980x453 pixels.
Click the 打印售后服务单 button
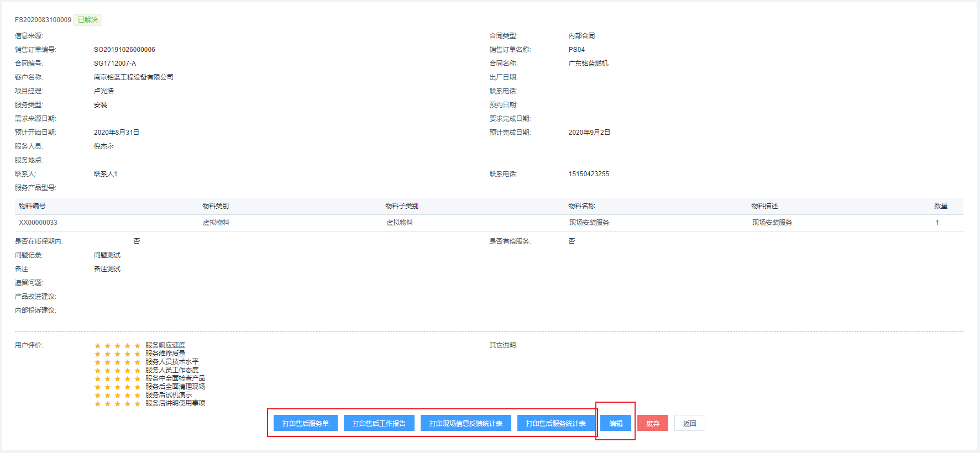tap(305, 423)
